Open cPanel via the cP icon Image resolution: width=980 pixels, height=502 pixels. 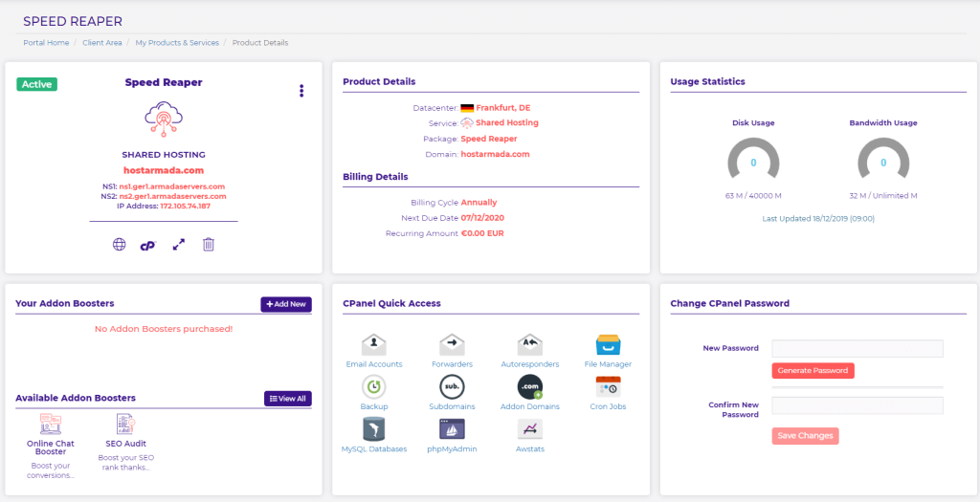click(x=148, y=246)
